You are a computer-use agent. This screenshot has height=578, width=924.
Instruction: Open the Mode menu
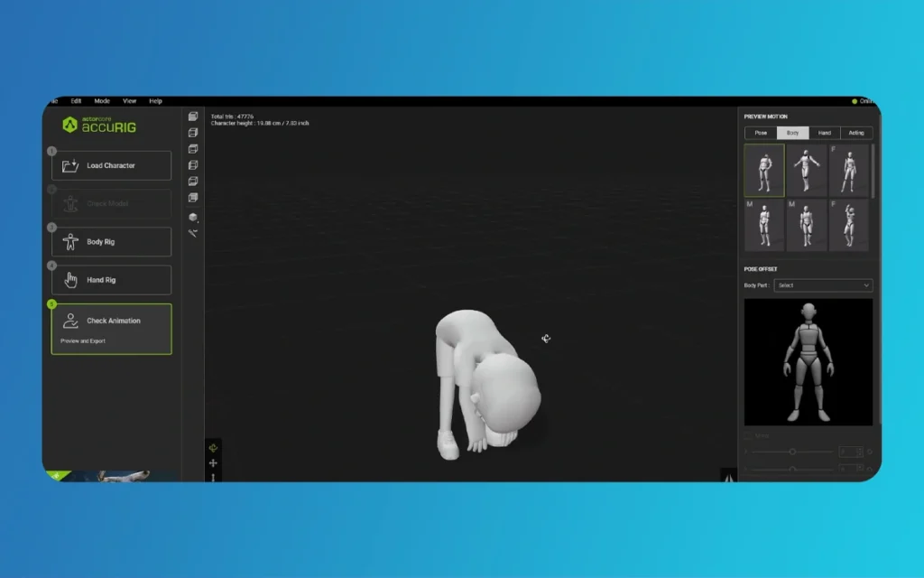tap(102, 101)
